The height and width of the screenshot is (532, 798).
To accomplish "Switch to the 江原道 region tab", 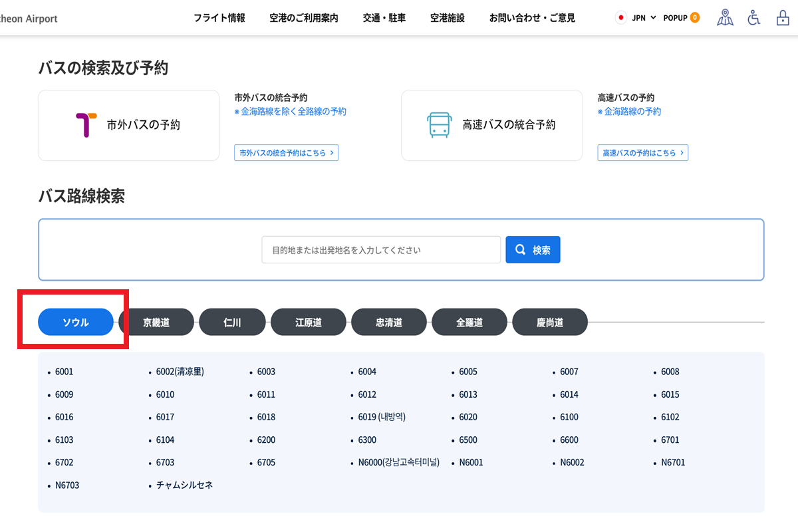I will click(309, 323).
